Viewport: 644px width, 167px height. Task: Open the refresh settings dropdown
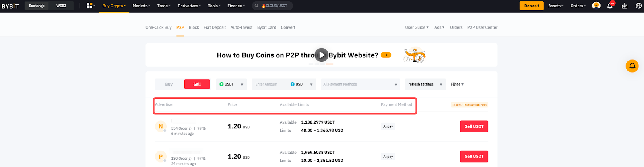[425, 84]
